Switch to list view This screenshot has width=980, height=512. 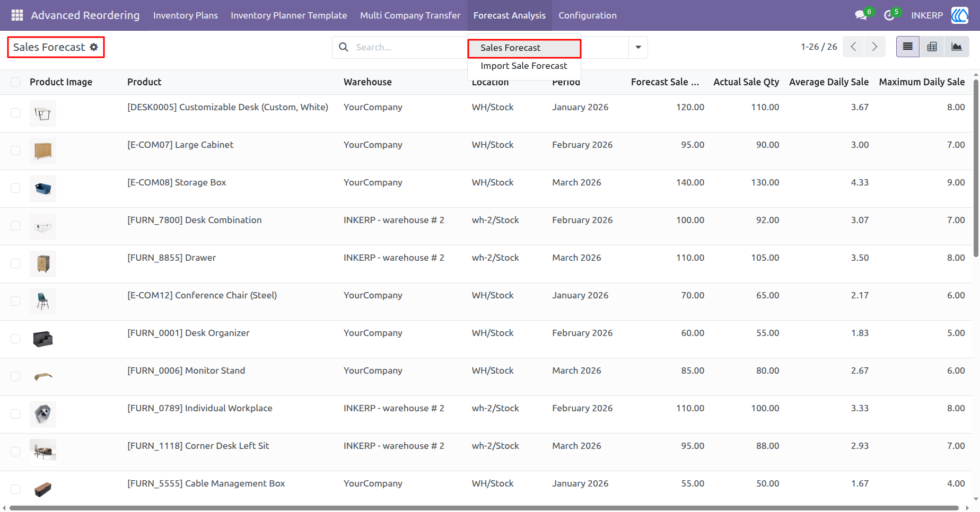908,47
